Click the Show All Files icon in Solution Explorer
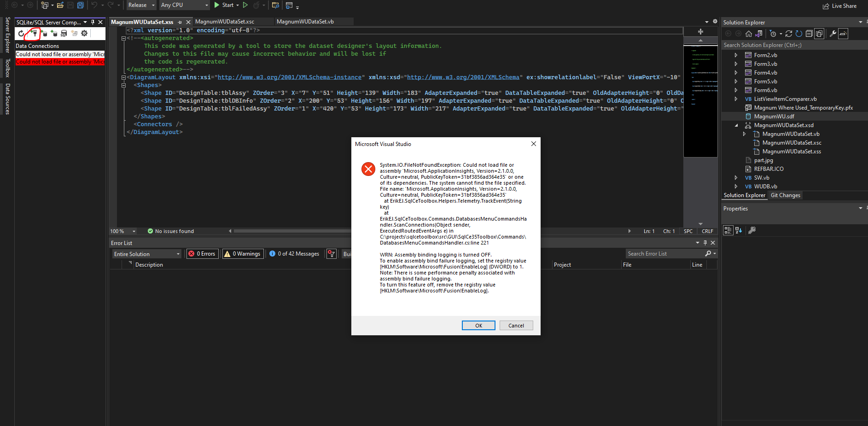The height and width of the screenshot is (426, 868). pos(819,34)
